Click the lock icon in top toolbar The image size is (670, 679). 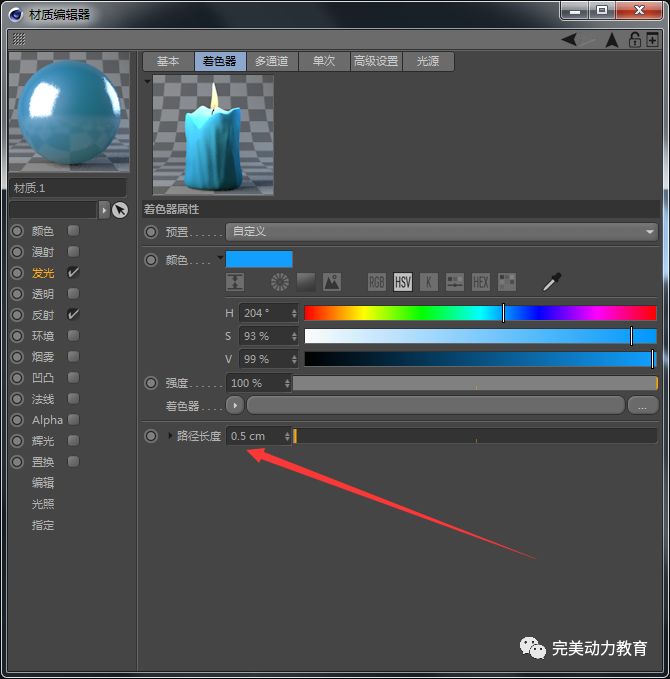click(x=635, y=40)
